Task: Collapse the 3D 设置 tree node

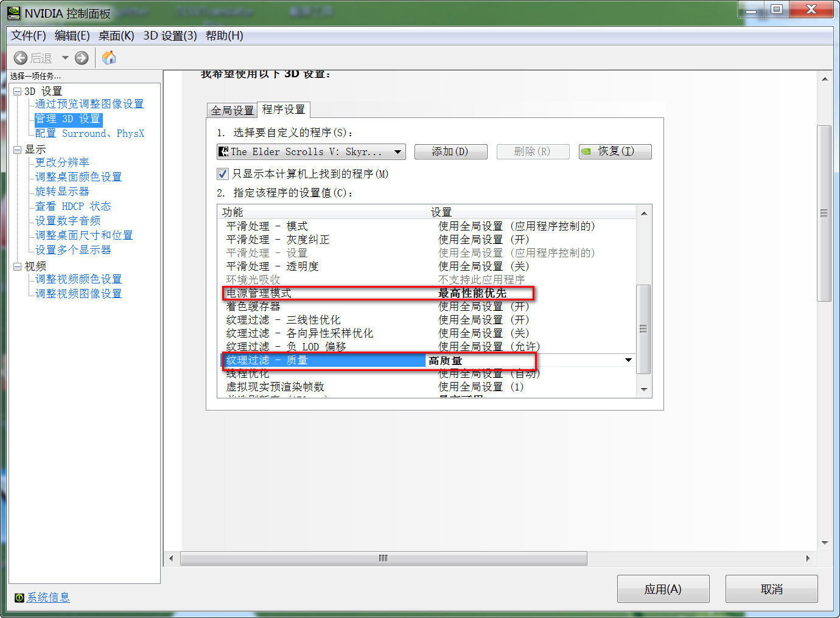Action: (x=18, y=91)
